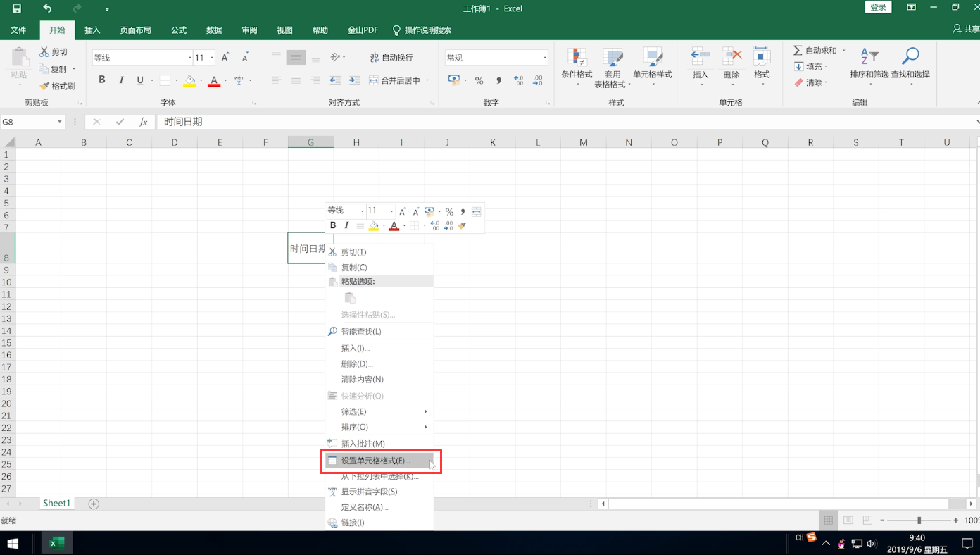Click Excel icon in taskbar
This screenshot has height=555, width=980.
tap(57, 543)
